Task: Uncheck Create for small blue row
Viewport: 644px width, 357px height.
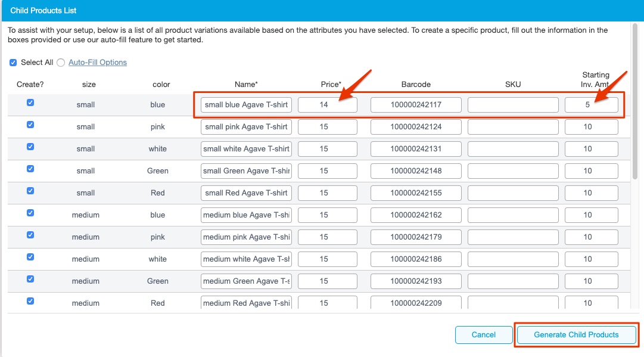Action: [30, 103]
